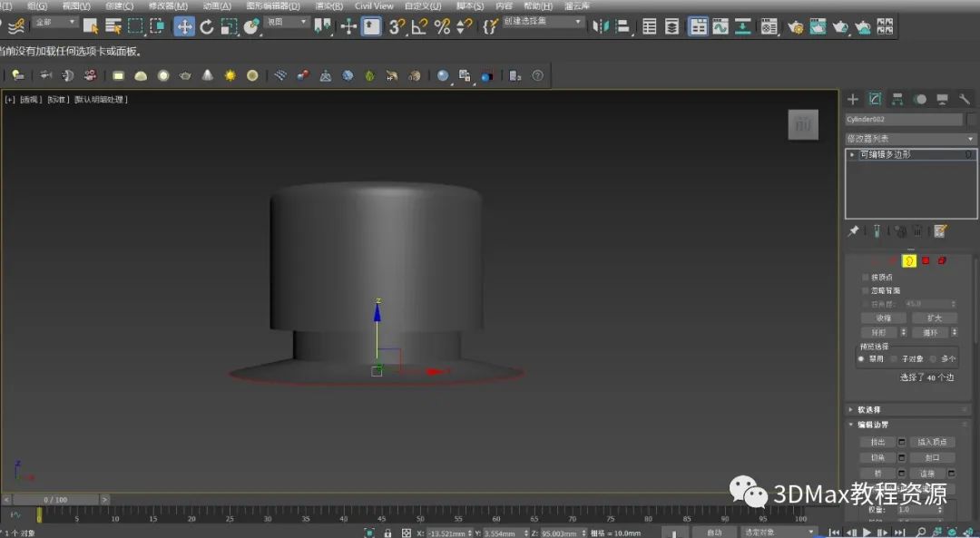
Task: Click the 挤出 button
Action: tap(877, 442)
